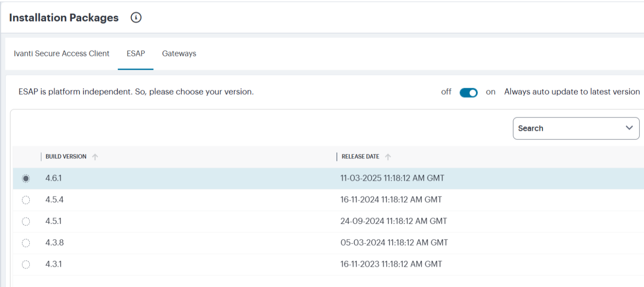Open the Search dropdown chevron
This screenshot has width=644, height=287.
click(x=629, y=128)
